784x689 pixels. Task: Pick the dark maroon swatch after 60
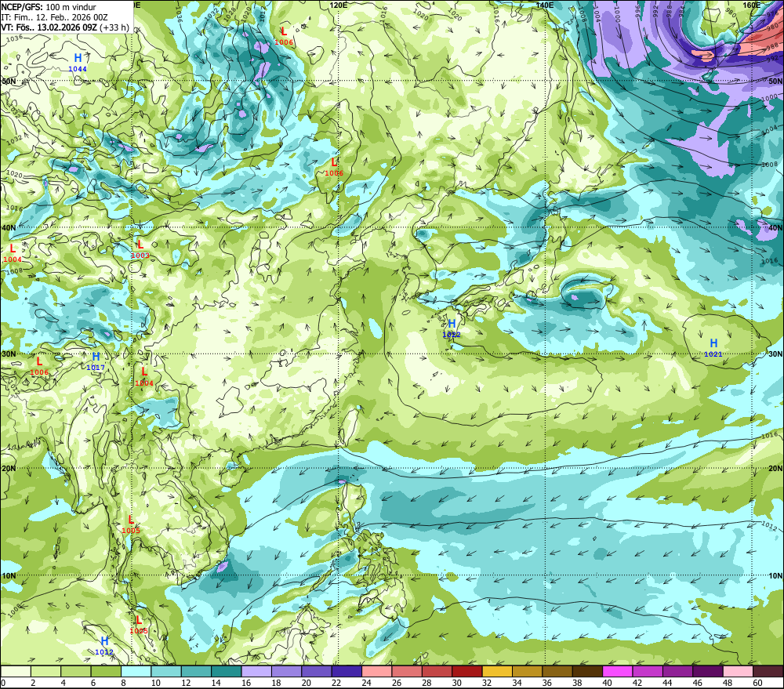point(768,672)
